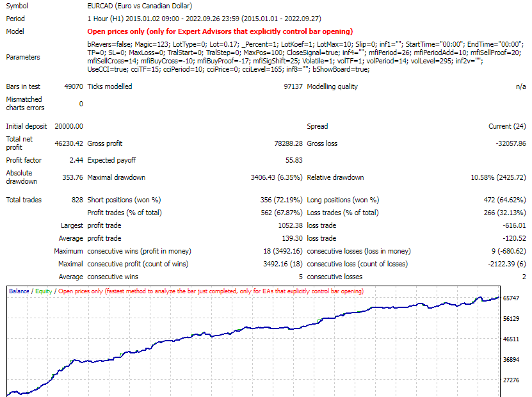Click Mismatched charts errors value 0

81,104
